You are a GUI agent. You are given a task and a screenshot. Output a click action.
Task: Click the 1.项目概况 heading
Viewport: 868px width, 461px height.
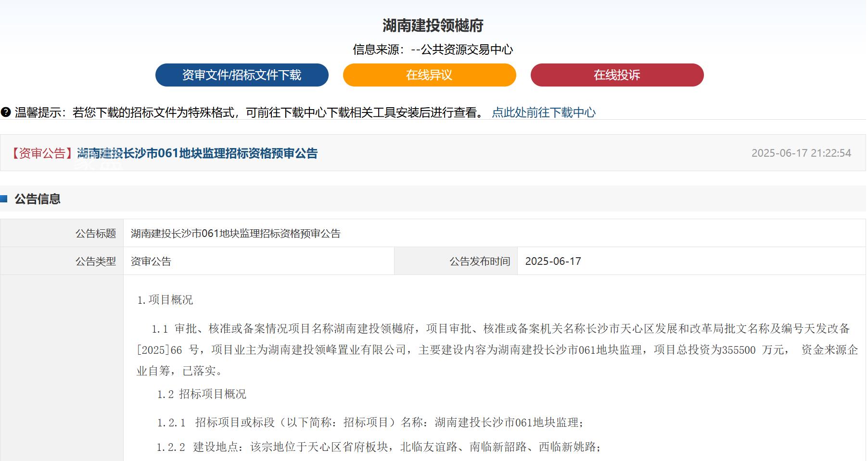(x=165, y=300)
